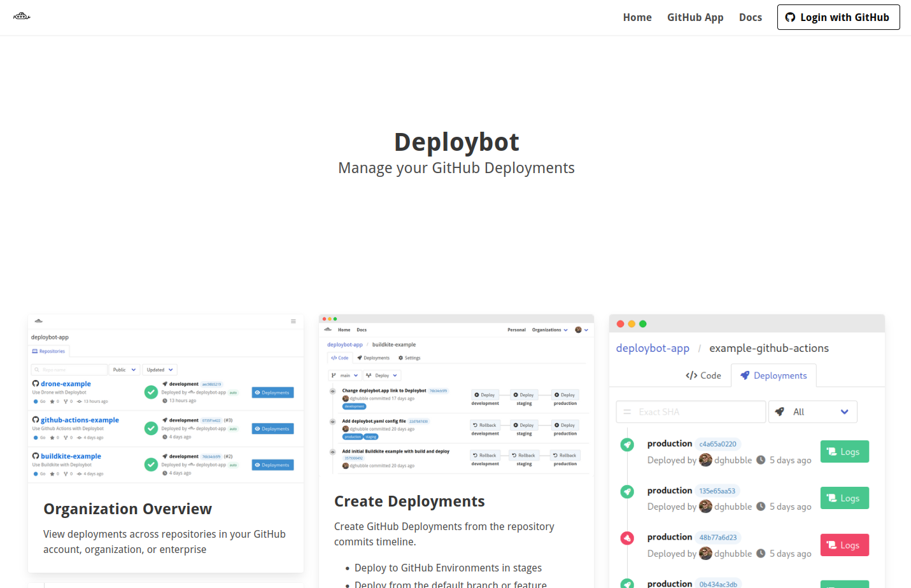Click the small deploybot-app breadcrumb before buildkite-example
Viewport: 911px width, 588px height.
[345, 345]
